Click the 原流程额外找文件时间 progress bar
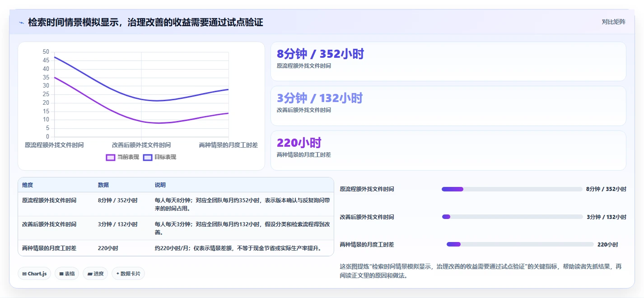Image resolution: width=644 pixels, height=298 pixels. [512, 189]
